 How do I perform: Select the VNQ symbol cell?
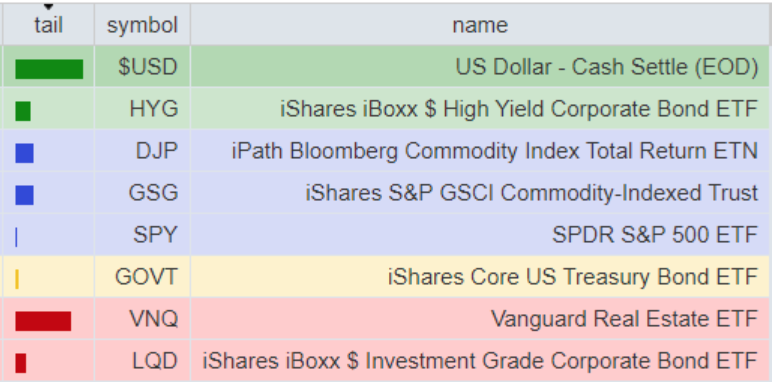[x=142, y=318]
